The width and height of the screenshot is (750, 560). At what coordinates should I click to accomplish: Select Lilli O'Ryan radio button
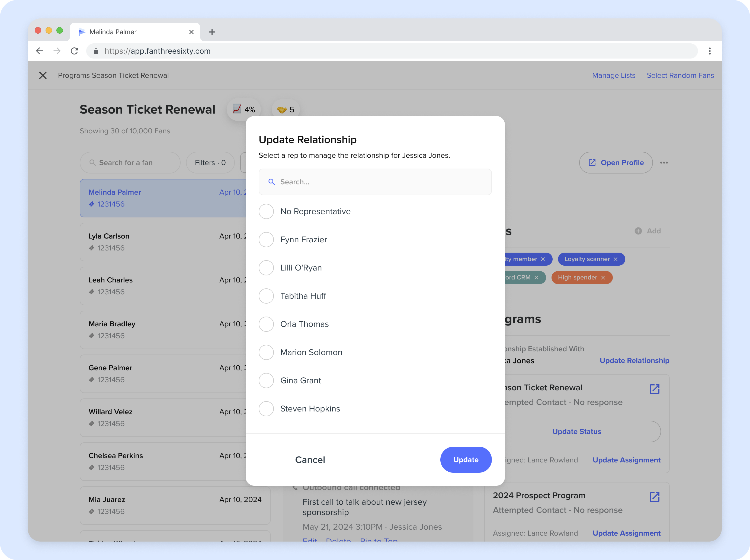(266, 268)
